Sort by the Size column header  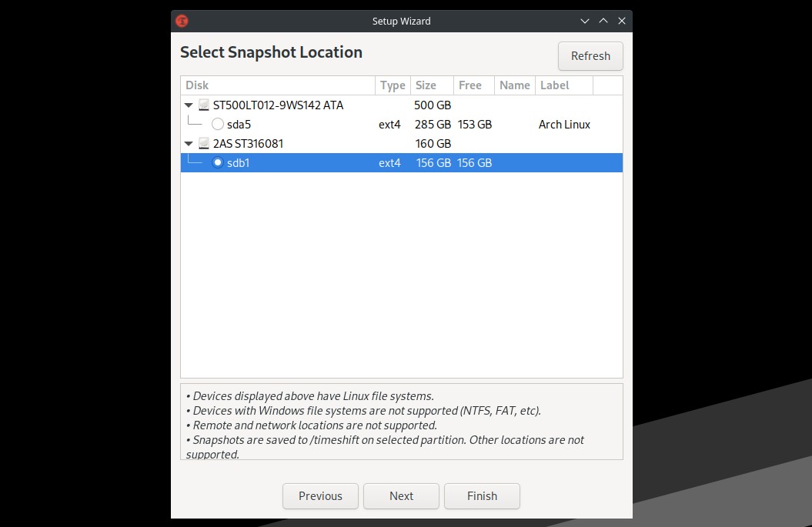pyautogui.click(x=432, y=85)
